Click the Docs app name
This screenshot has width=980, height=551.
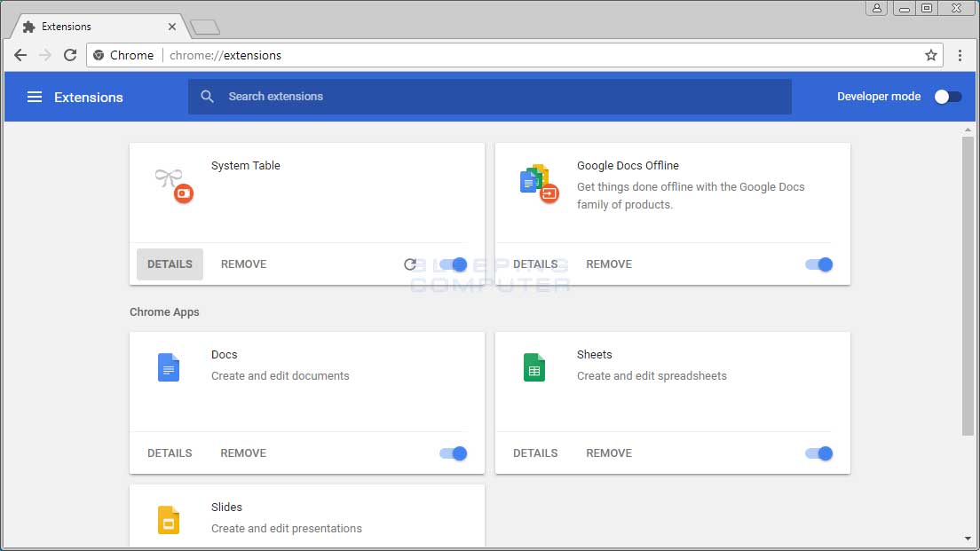coord(225,355)
